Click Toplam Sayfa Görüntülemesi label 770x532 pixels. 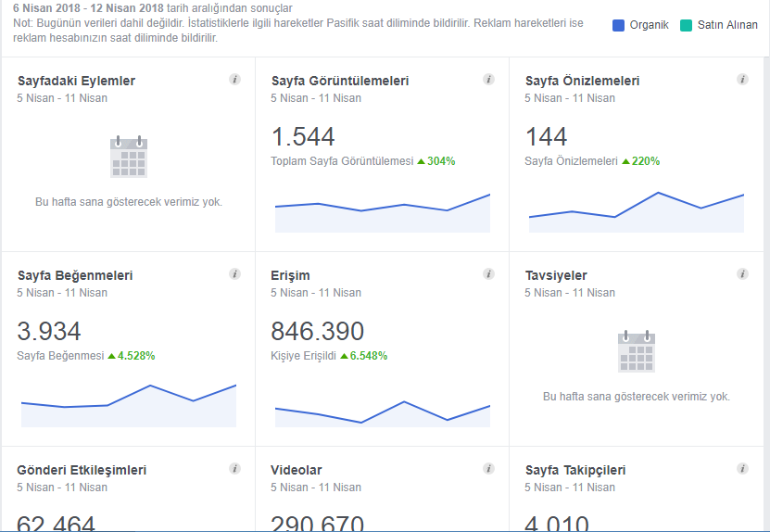(x=342, y=161)
